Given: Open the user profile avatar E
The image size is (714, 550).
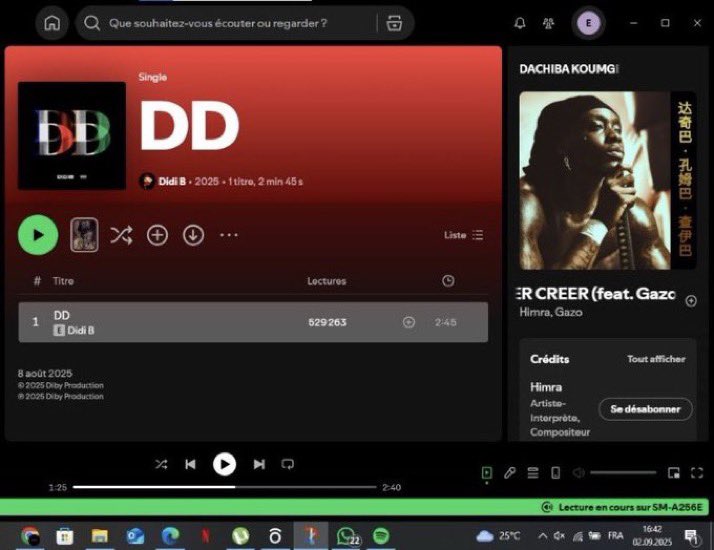Looking at the screenshot, I should (588, 23).
